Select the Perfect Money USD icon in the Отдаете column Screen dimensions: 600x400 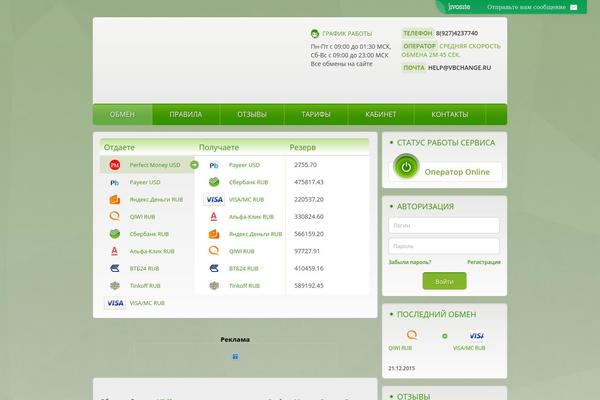point(114,165)
